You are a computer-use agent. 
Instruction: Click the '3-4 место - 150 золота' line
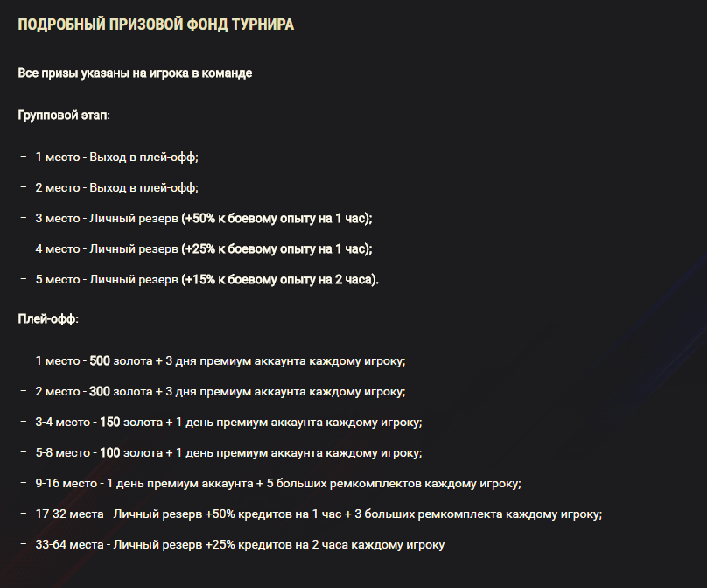[228, 422]
